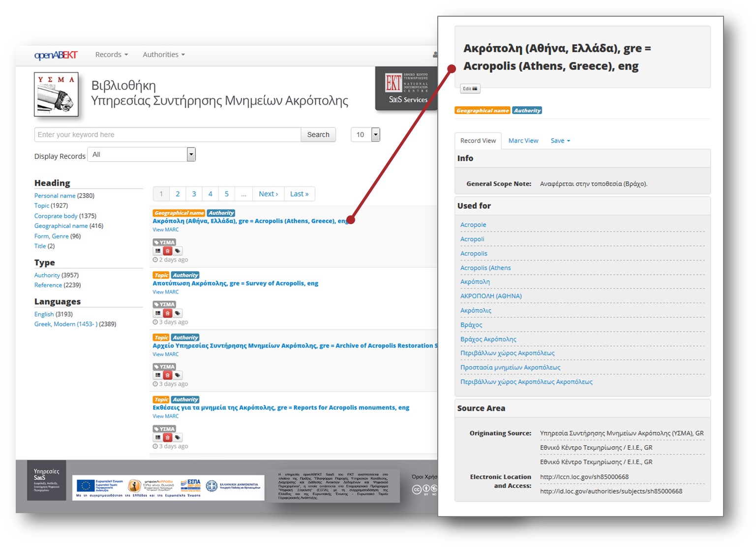This screenshot has width=756, height=549.
Task: Delete the Ακρόπολη (Αθήνα, Ελλάδα) record via trash icon
Action: pos(168,251)
